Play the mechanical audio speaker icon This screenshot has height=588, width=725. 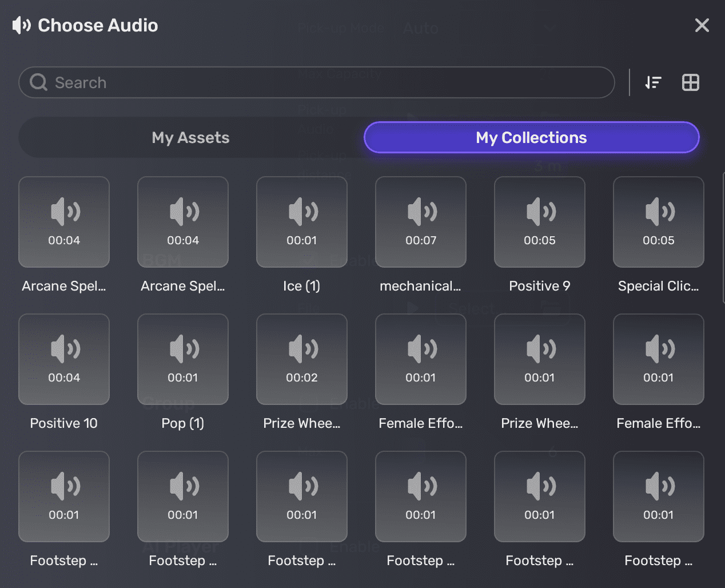[420, 212]
